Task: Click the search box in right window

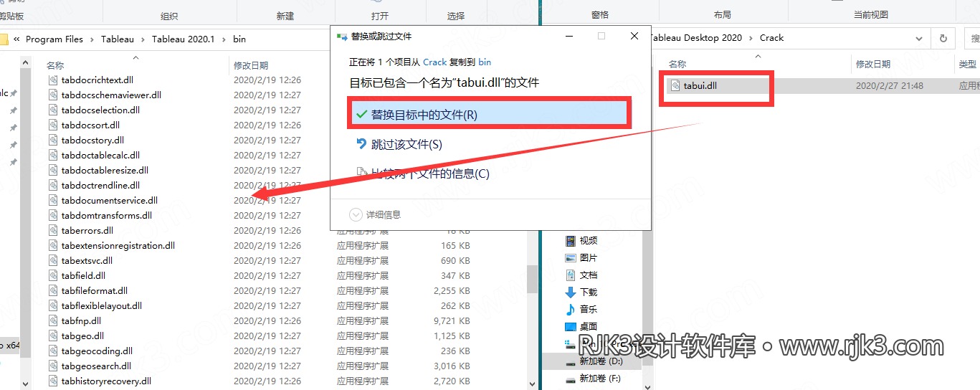Action: 971,38
